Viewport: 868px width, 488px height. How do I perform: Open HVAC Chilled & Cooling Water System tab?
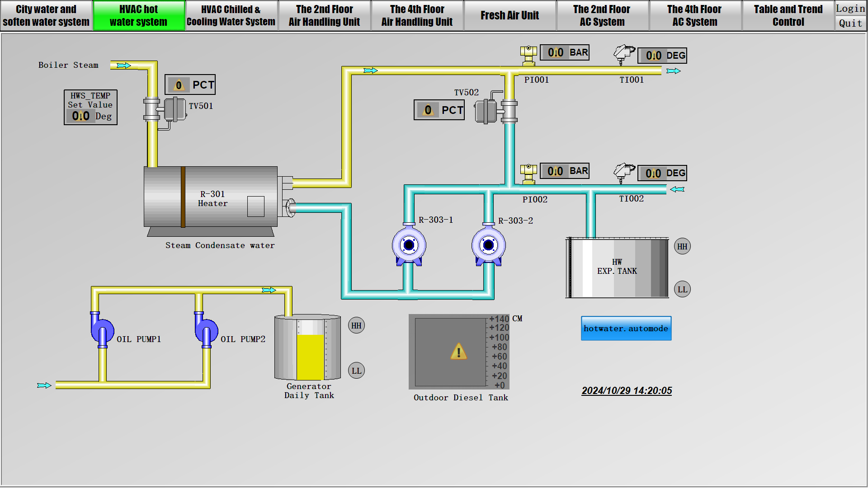[231, 15]
